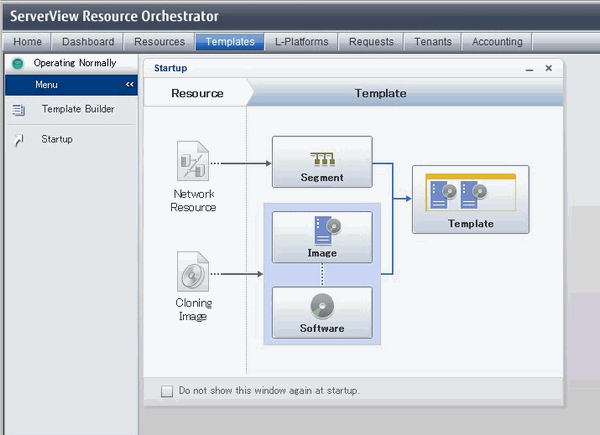Click the Menu header label

pyautogui.click(x=46, y=85)
